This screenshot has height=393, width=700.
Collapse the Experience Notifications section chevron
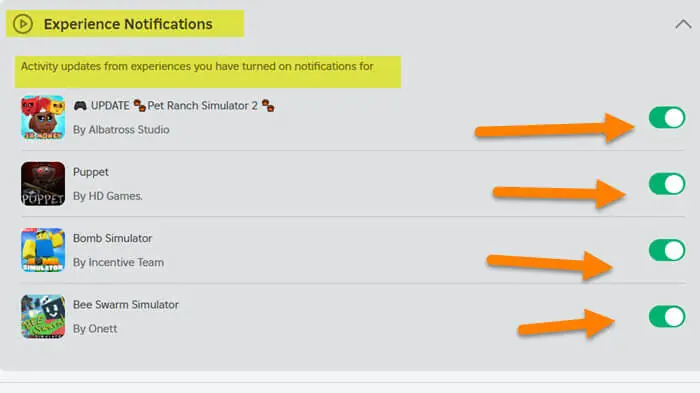pyautogui.click(x=683, y=24)
